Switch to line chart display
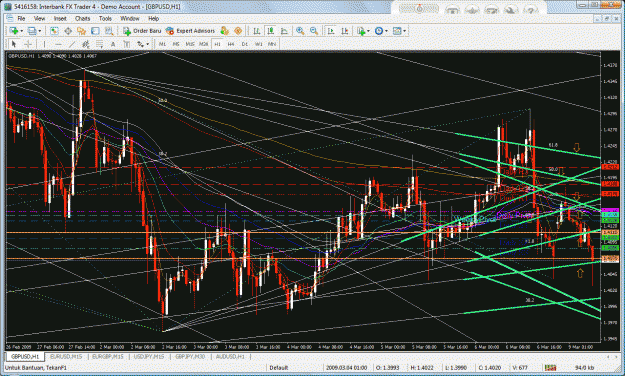The height and width of the screenshot is (376, 625). click(284, 31)
